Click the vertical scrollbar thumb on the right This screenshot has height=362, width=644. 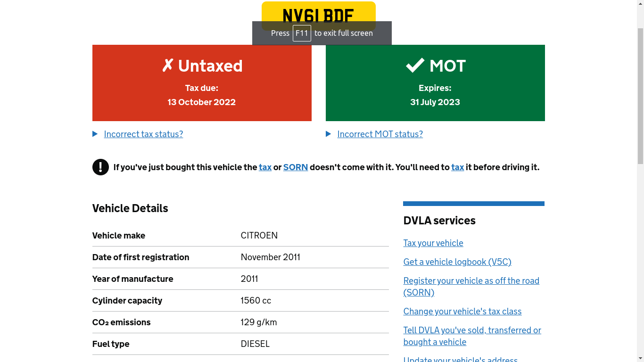pyautogui.click(x=640, y=96)
